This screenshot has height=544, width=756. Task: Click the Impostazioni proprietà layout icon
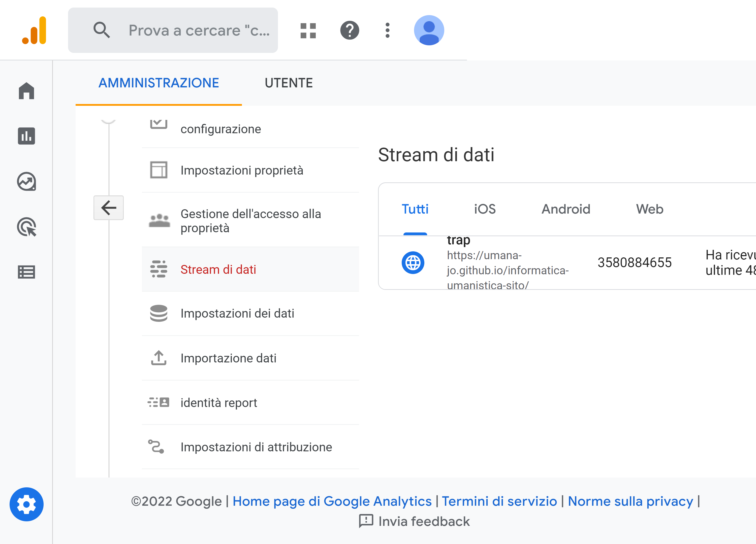tap(159, 170)
